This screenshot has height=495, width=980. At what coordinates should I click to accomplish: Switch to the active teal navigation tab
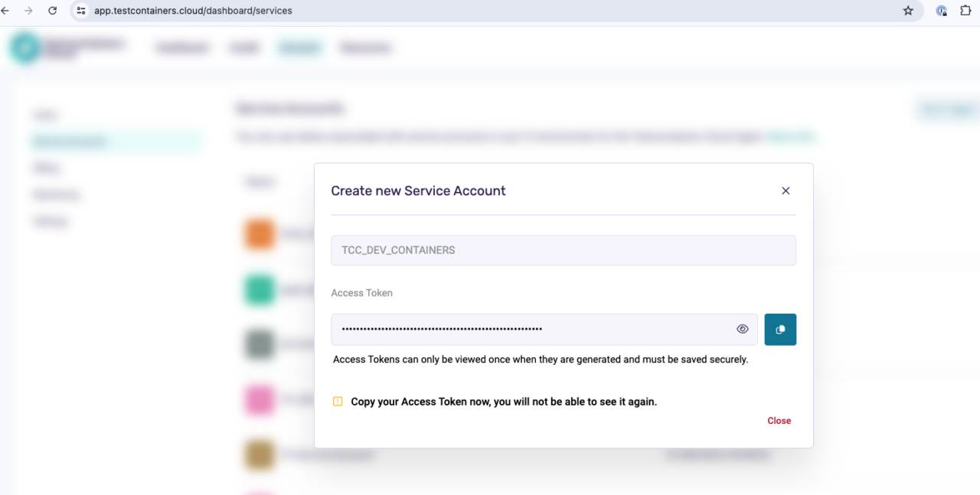(x=299, y=47)
